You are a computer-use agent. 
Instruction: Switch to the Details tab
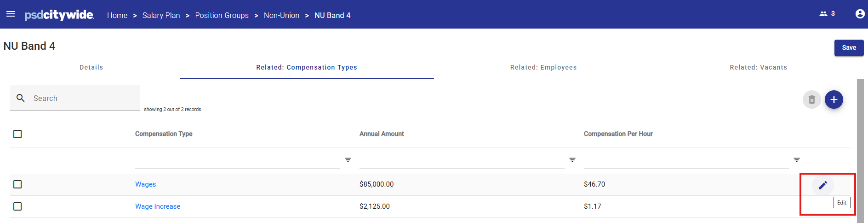pyautogui.click(x=91, y=67)
